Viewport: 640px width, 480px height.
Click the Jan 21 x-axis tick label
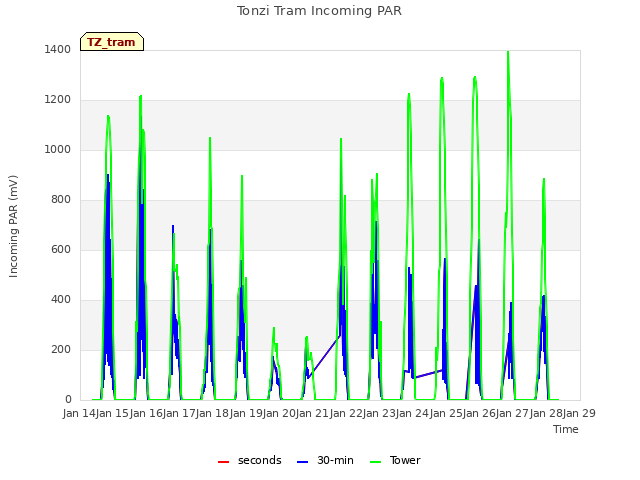point(312,413)
